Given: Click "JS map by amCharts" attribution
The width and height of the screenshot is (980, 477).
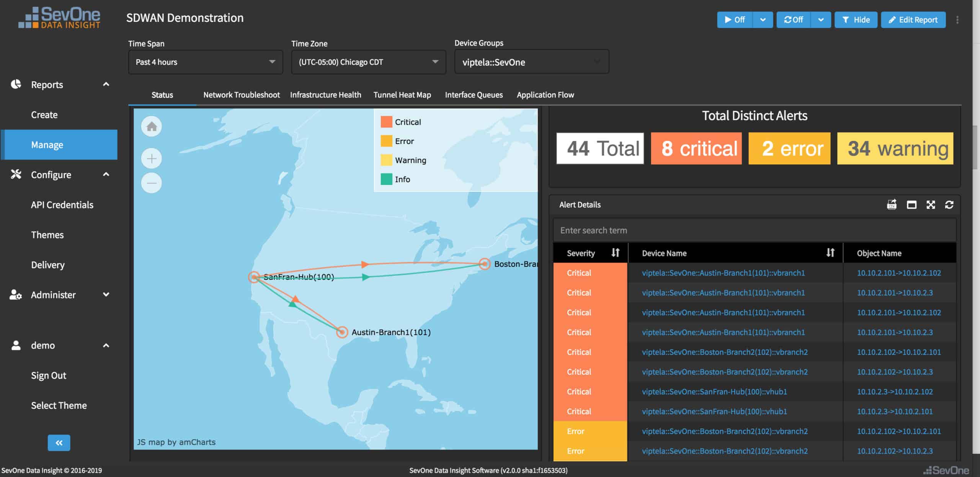Looking at the screenshot, I should pos(176,442).
